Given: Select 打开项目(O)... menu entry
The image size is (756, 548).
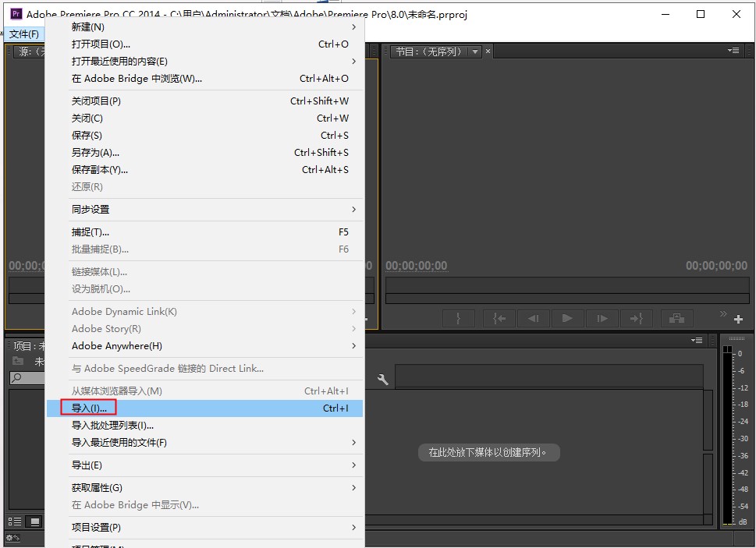Looking at the screenshot, I should (205, 44).
